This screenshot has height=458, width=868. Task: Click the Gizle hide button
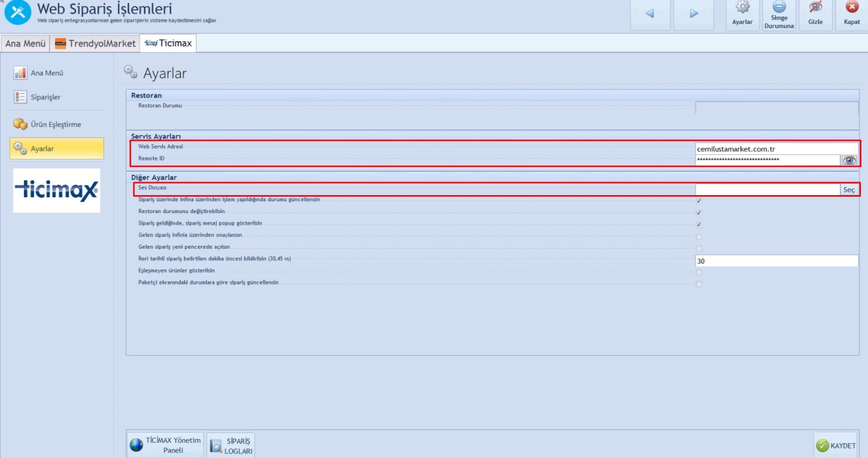[x=815, y=15]
